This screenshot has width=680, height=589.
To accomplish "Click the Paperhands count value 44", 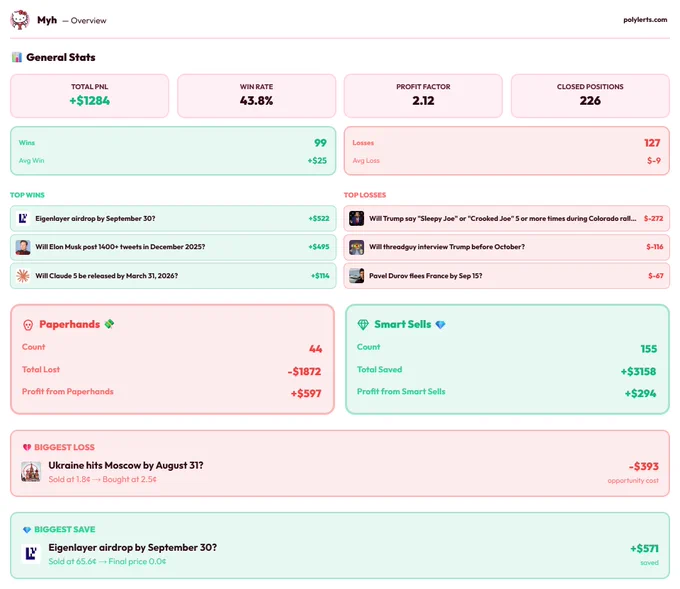I will pos(315,349).
